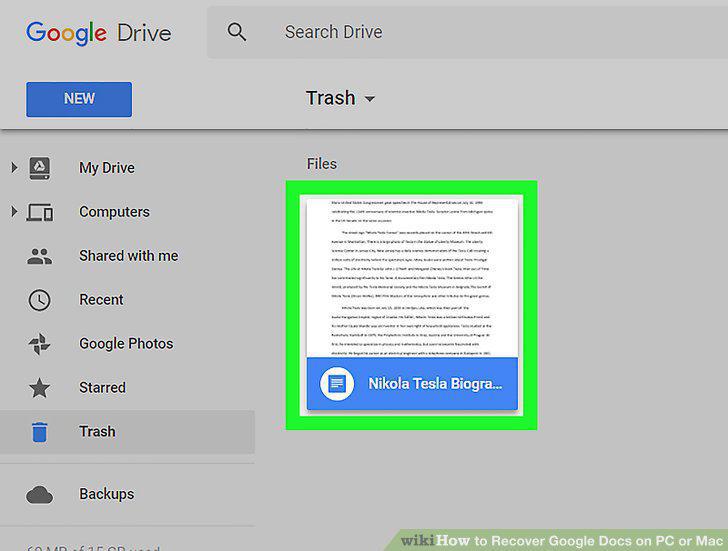Expand the My Drive tree arrow
The image size is (728, 551).
[x=14, y=167]
